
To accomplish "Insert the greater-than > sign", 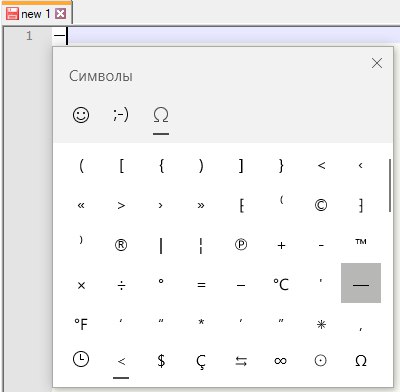I will tap(121, 205).
